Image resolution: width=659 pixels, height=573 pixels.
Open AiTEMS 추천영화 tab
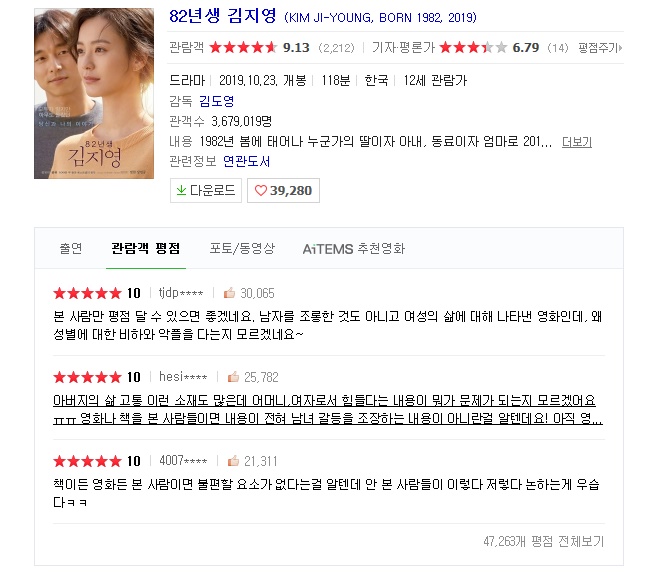pyautogui.click(x=354, y=249)
